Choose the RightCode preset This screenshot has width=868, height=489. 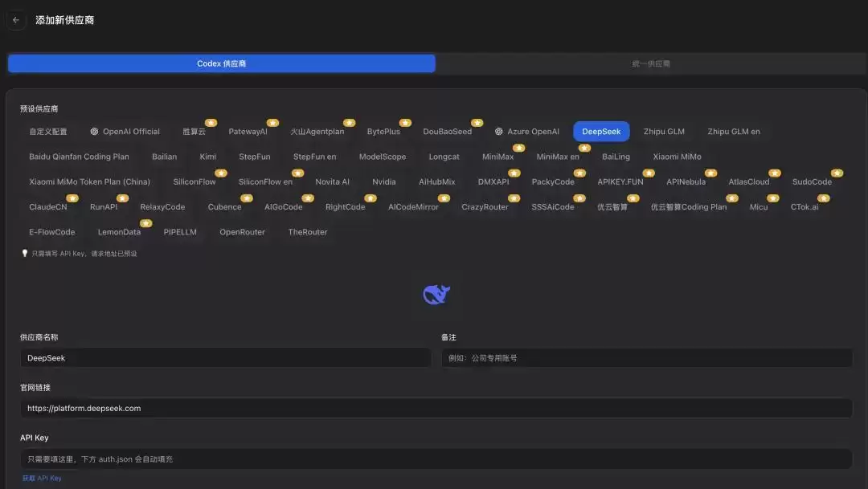(x=346, y=207)
